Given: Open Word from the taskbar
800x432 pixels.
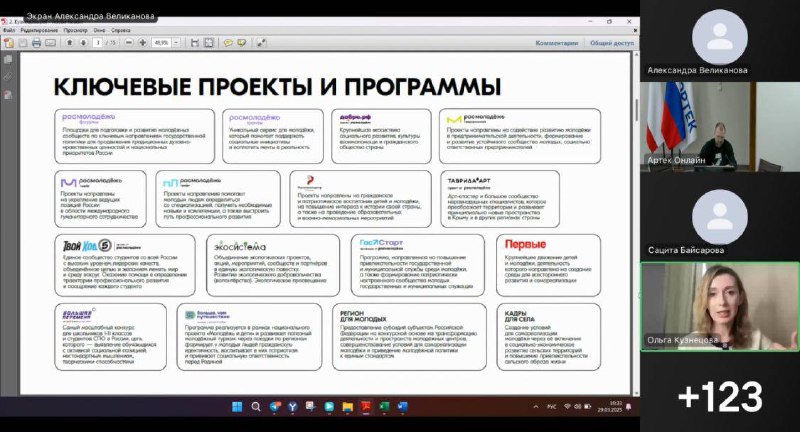Looking at the screenshot, I should (x=402, y=406).
